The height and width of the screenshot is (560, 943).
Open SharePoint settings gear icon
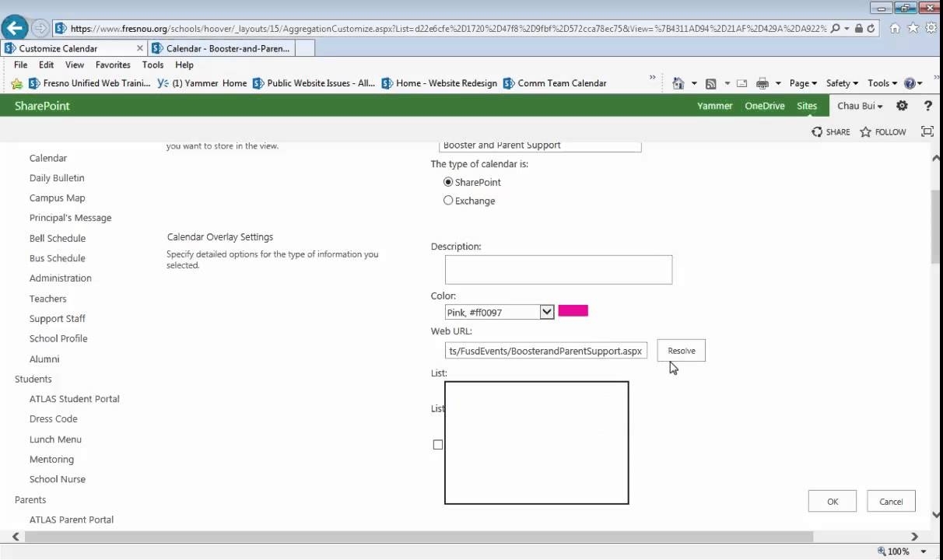902,106
